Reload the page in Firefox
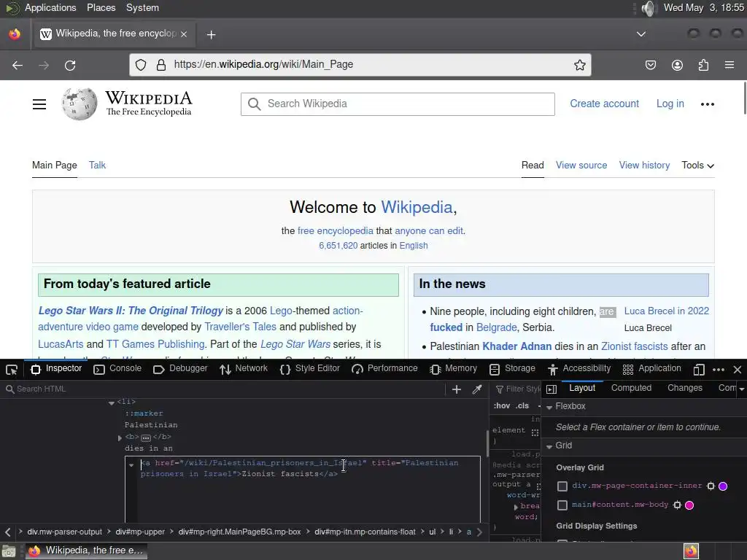This screenshot has width=747, height=560. coord(70,65)
